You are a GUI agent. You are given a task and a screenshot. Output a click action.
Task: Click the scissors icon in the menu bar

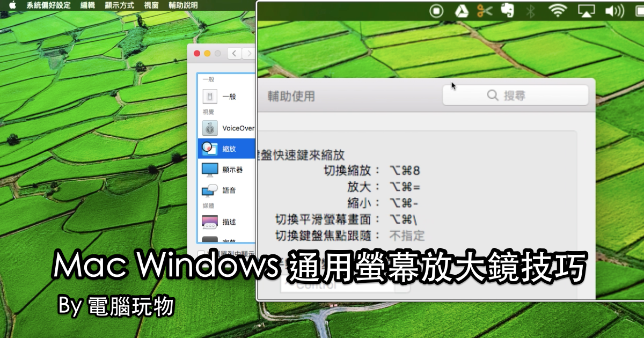point(485,10)
